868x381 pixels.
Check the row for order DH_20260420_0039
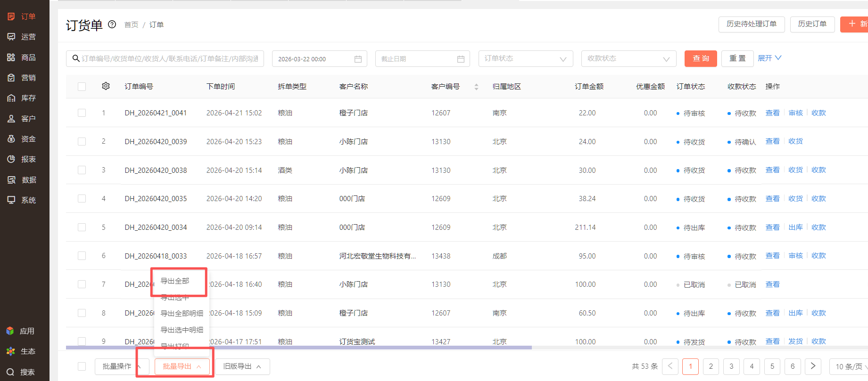pyautogui.click(x=82, y=142)
